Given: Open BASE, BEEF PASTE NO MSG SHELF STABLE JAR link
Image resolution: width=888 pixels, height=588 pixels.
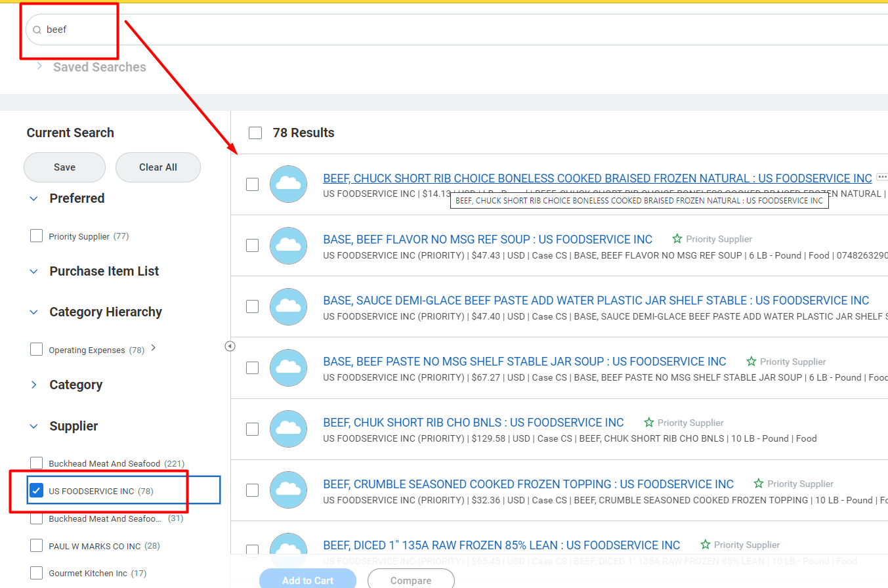Looking at the screenshot, I should [x=524, y=361].
